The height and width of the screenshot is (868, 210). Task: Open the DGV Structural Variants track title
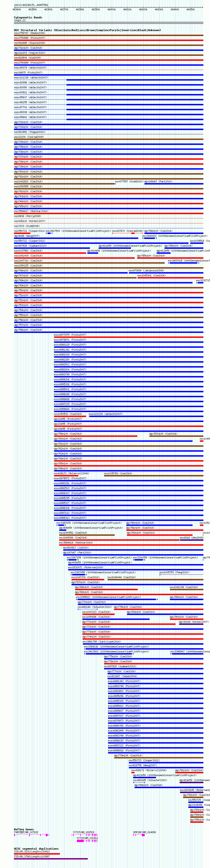pos(88,30)
